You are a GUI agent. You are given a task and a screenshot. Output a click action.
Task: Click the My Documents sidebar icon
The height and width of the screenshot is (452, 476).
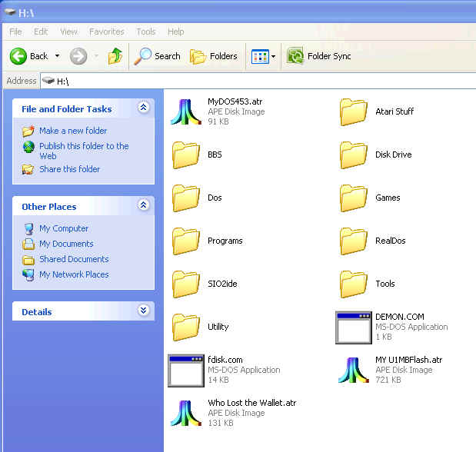(x=28, y=244)
